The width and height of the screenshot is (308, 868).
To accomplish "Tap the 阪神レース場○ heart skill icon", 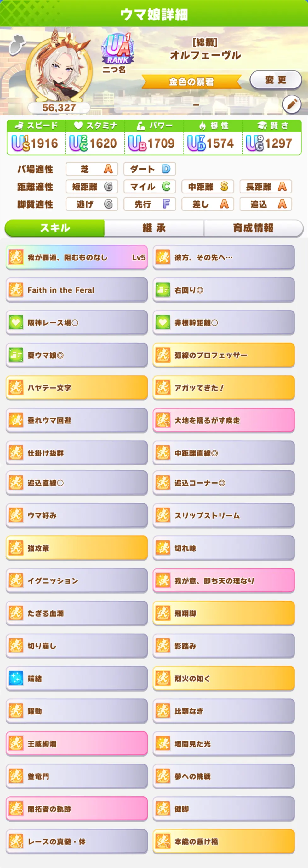I will (x=15, y=322).
